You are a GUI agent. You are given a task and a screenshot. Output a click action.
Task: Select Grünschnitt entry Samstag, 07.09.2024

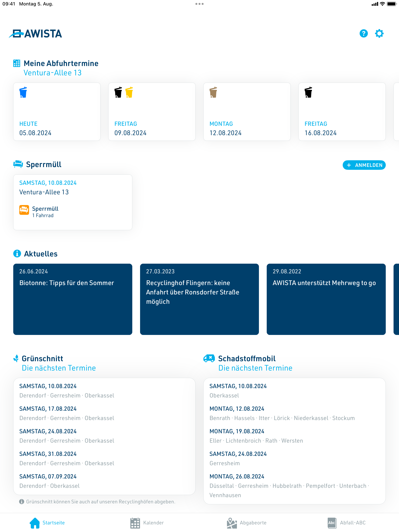(x=104, y=481)
